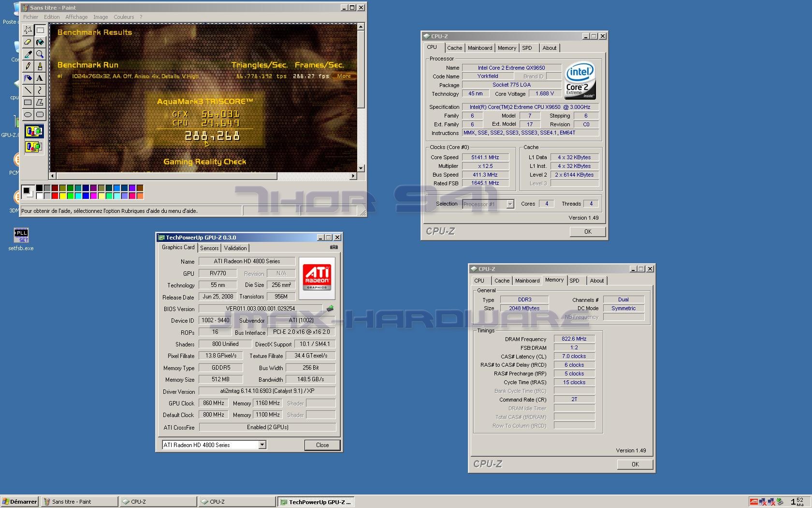Switch to Cache tab in top CPU-Z window
812x508 pixels.
454,48
